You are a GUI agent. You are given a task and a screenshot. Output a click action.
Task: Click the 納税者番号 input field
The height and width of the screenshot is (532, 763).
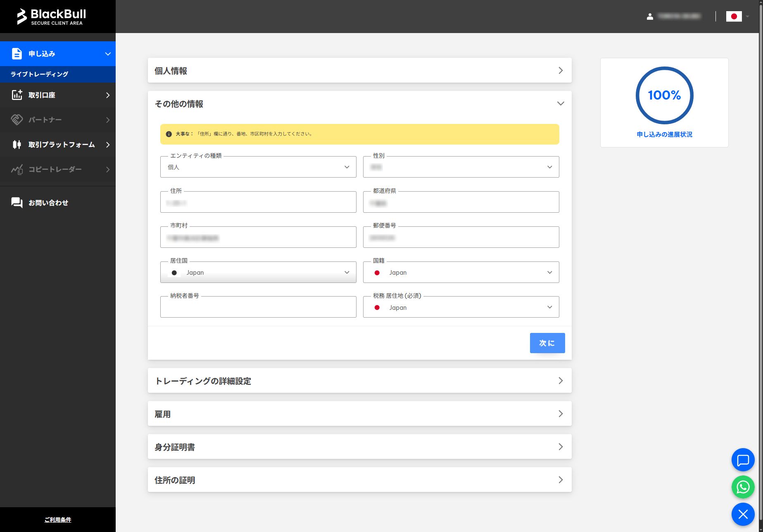click(x=258, y=307)
